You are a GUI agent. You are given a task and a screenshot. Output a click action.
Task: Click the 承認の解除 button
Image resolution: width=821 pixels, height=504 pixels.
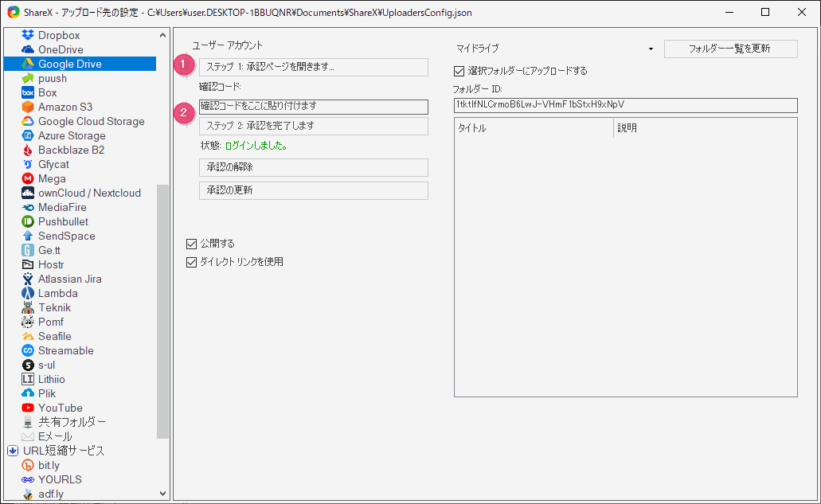pyautogui.click(x=314, y=167)
